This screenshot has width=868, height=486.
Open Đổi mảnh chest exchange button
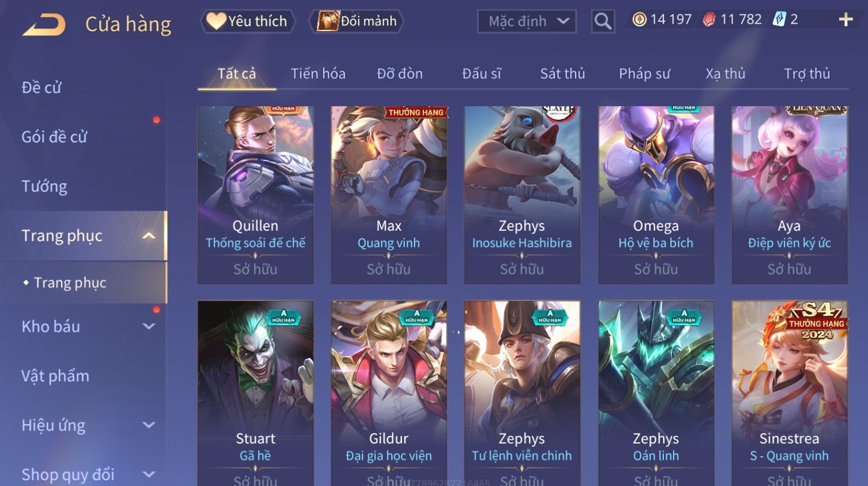pos(357,21)
